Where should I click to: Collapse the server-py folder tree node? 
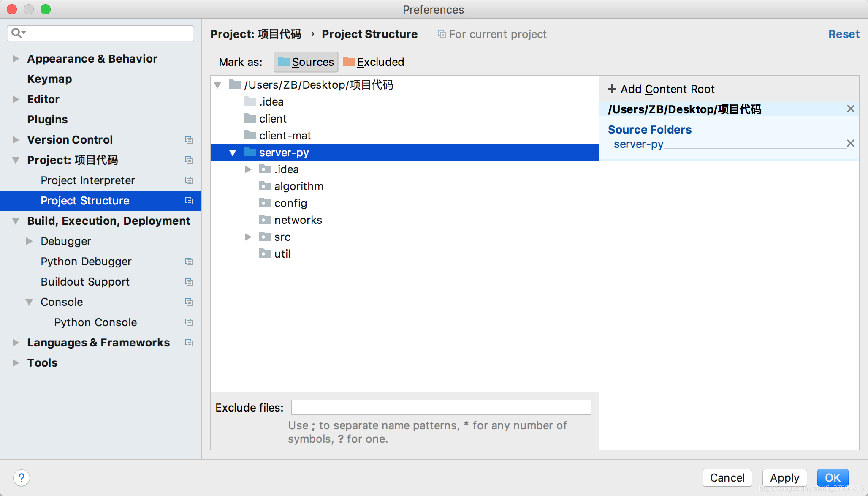[x=233, y=153]
